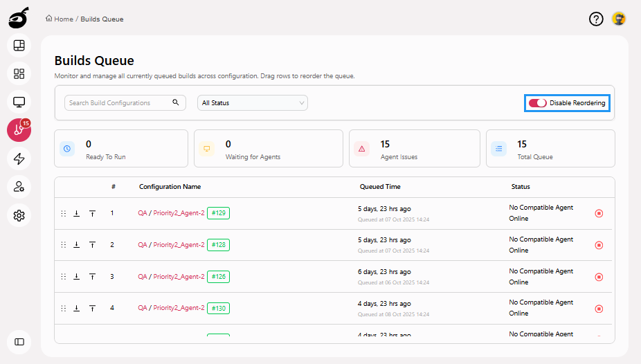Click 'Queued at 07 Oct 2025 14:24' in row 1
This screenshot has width=641, height=364.
pyautogui.click(x=393, y=219)
